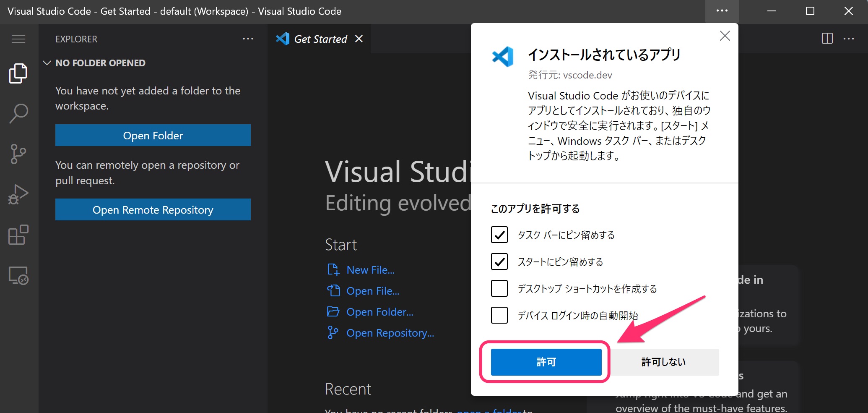Check デバイス ログイン時の自動開始 checkbox
This screenshot has height=413, width=868.
[499, 315]
